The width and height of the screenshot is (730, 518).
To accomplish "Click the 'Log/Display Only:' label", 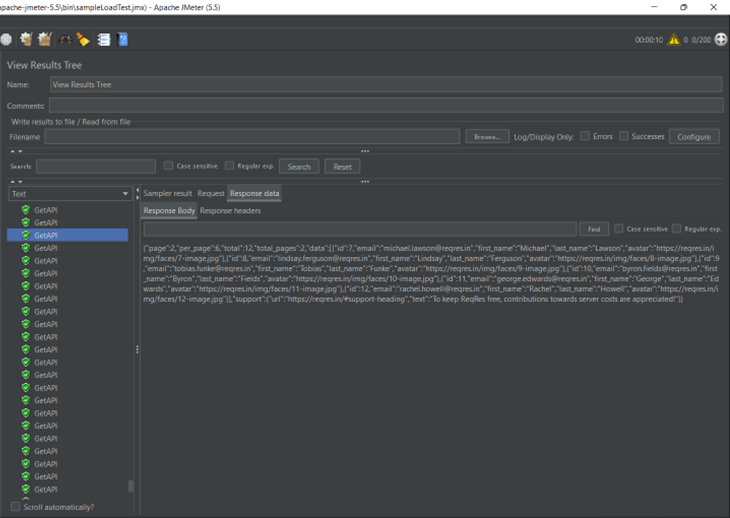I will (544, 137).
